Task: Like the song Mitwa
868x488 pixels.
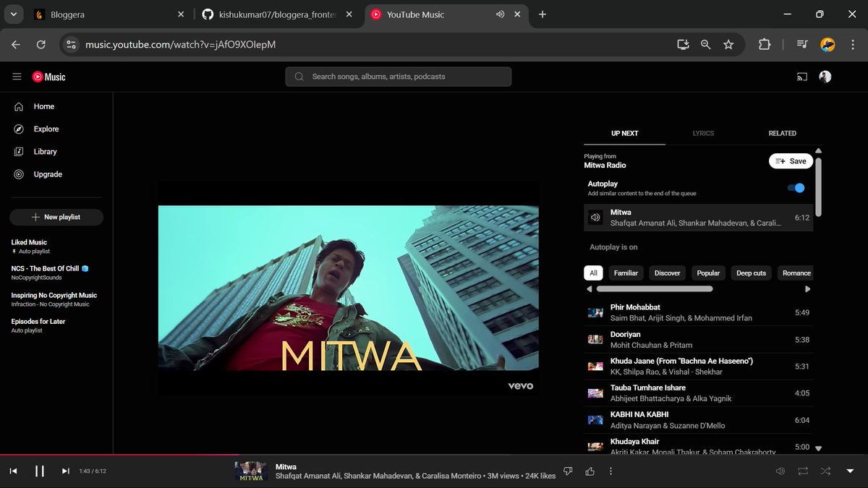Action: [x=590, y=471]
